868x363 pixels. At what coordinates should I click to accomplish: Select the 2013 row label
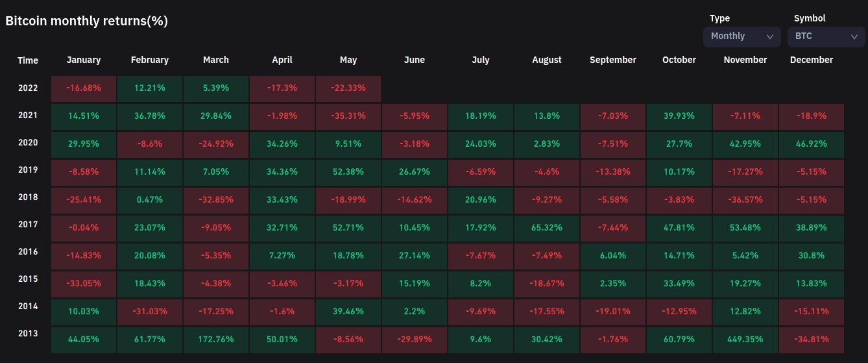[28, 334]
